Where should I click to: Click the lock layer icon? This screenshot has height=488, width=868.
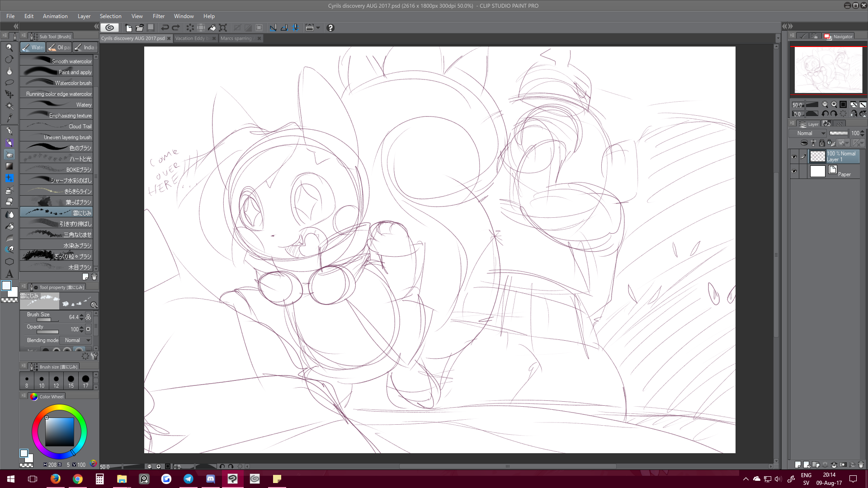822,143
